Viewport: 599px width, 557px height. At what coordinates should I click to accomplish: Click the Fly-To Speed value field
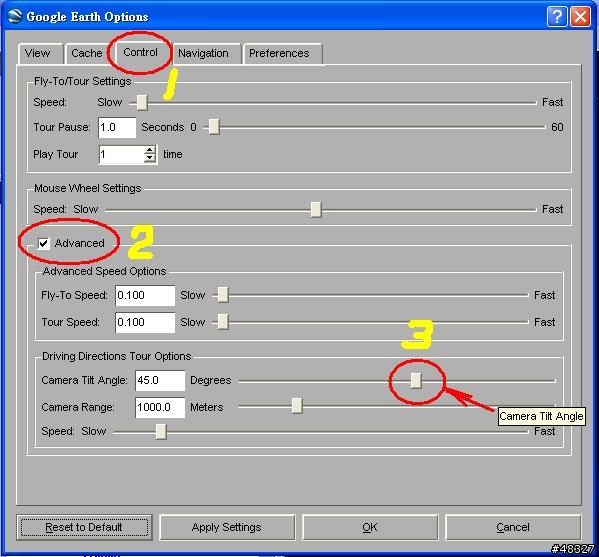[x=145, y=296]
